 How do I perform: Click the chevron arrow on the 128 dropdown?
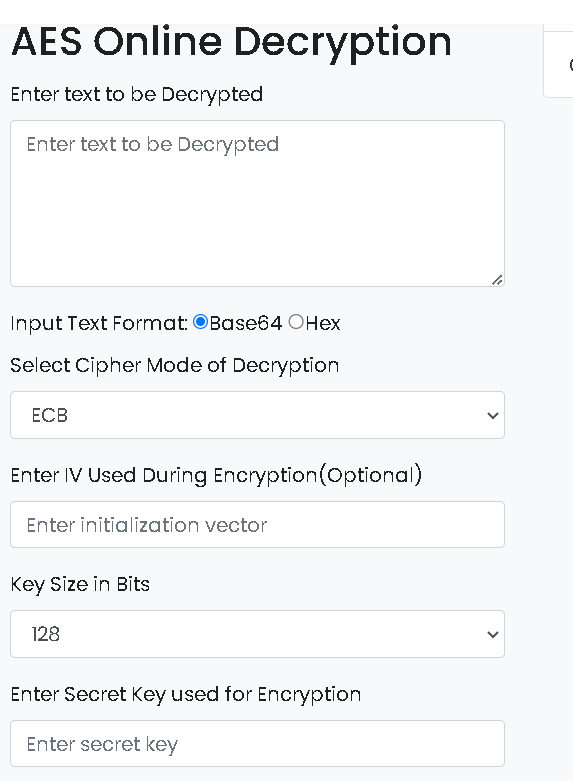[x=493, y=635]
